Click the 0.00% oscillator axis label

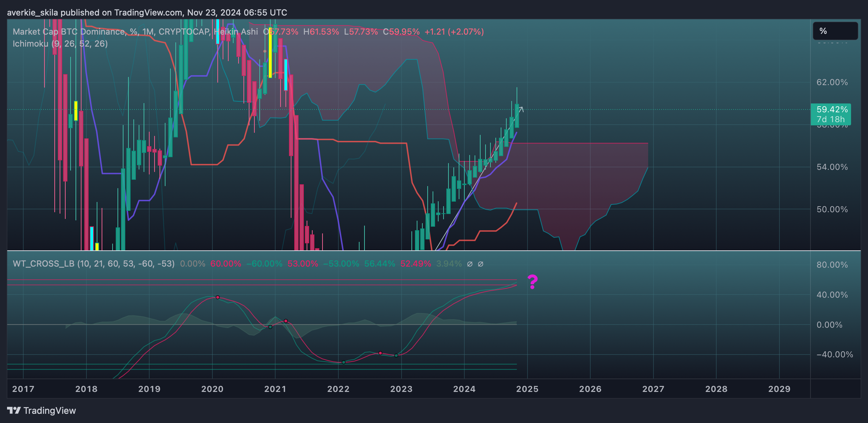click(829, 325)
